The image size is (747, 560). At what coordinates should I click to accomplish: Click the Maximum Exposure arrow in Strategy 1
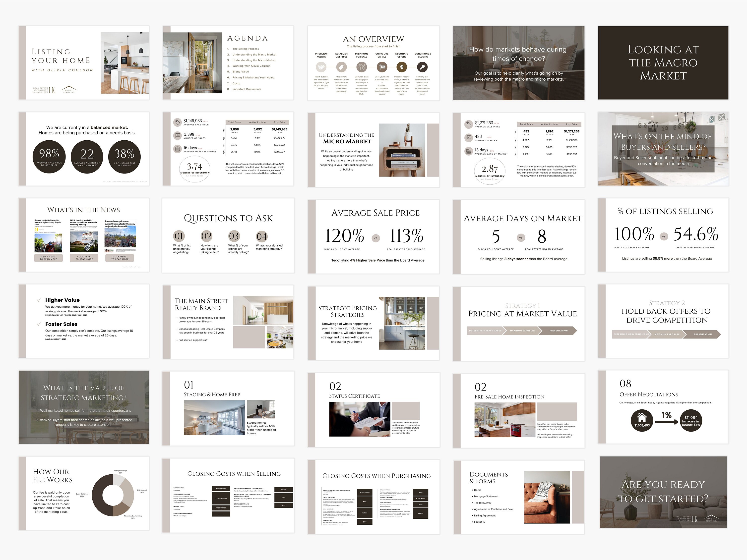522,331
